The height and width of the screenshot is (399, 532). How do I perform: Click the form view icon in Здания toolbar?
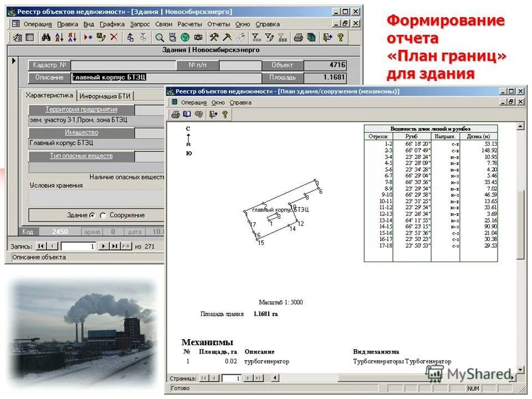click(x=17, y=37)
